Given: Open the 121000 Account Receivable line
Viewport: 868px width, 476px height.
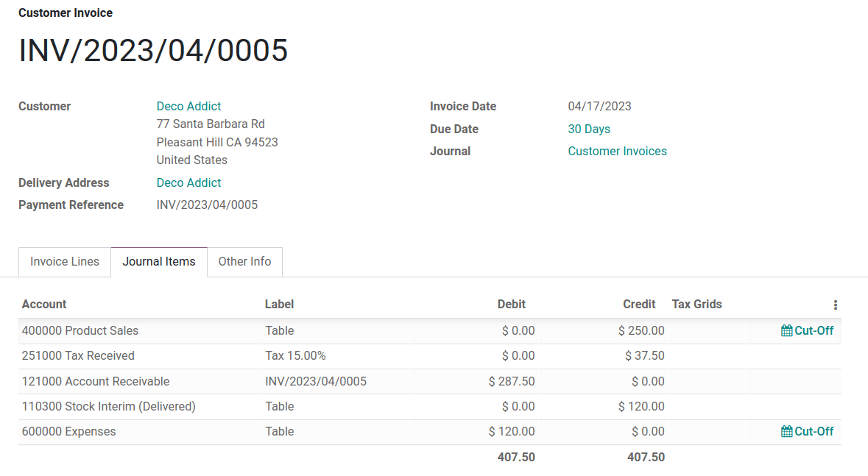Looking at the screenshot, I should 96,381.
